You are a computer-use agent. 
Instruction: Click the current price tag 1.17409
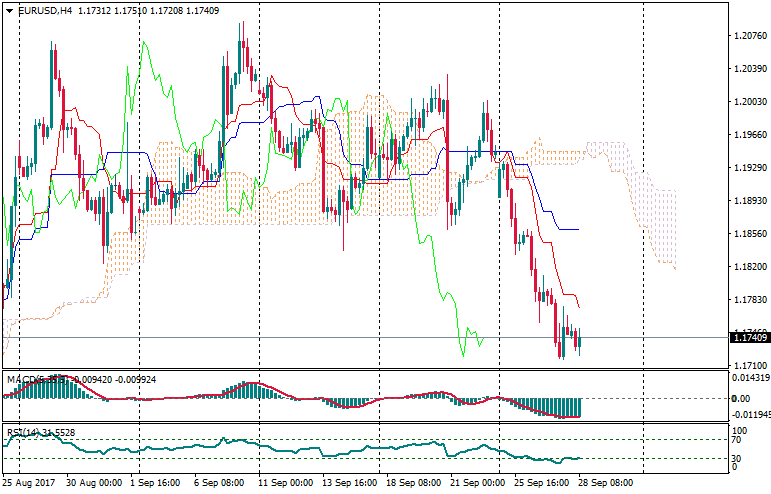(750, 338)
